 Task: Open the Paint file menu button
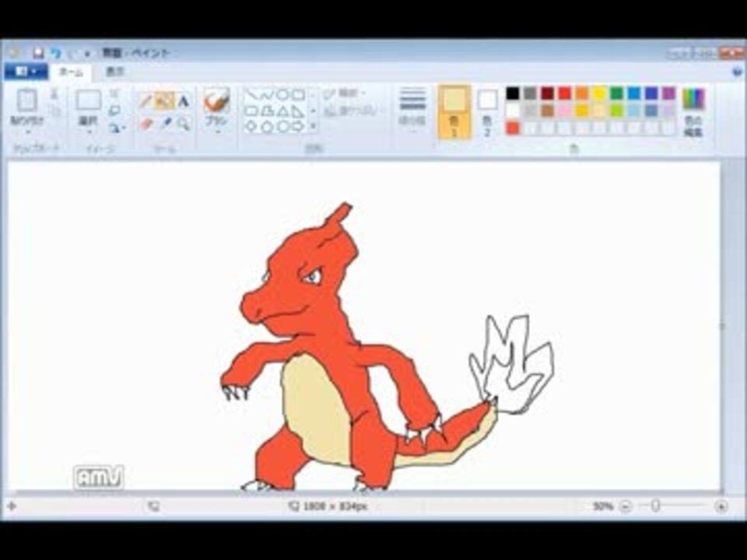pyautogui.click(x=26, y=72)
